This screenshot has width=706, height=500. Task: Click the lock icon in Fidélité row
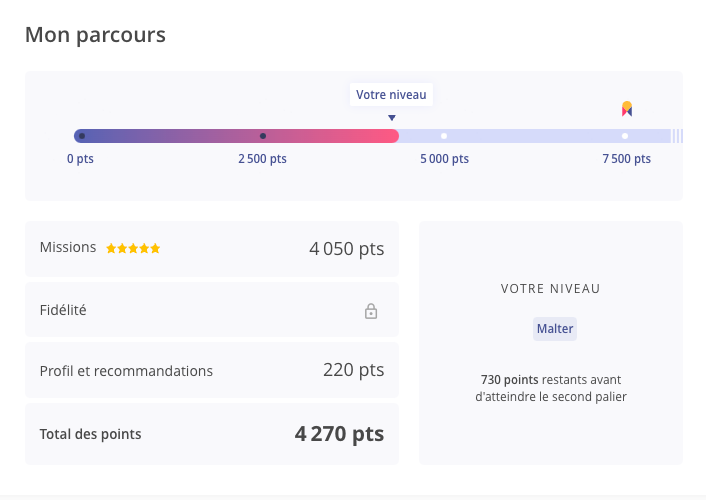pyautogui.click(x=371, y=311)
